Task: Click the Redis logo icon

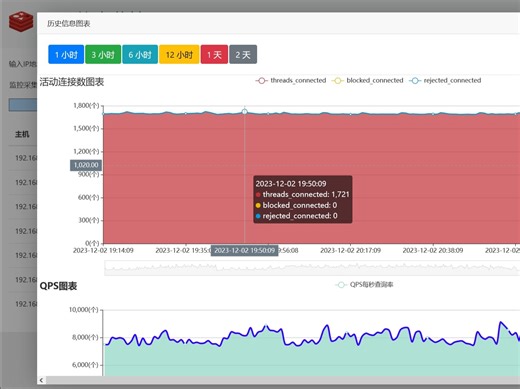Action: (21, 21)
